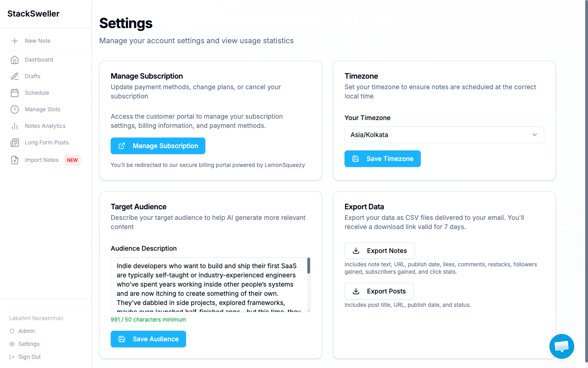Select the Long Form Posts icon
This screenshot has width=588, height=368.
tap(14, 143)
